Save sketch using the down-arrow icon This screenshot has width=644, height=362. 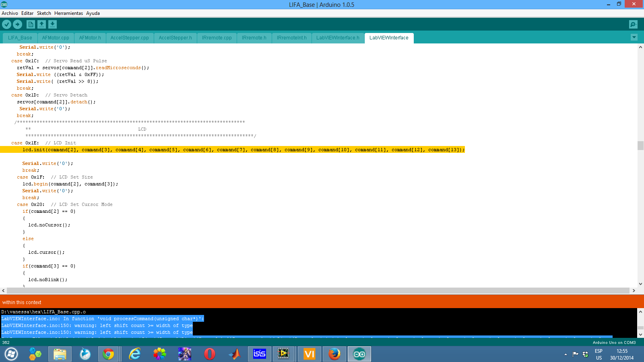pos(52,25)
